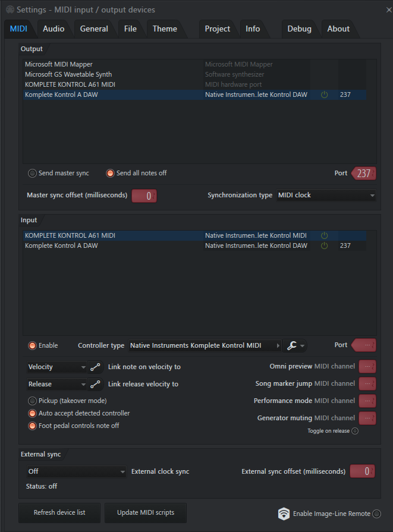Toggle power icon for KOMPLETE KONTROL A61 MIDI input
Screen dimensions: 393x532
click(x=325, y=235)
